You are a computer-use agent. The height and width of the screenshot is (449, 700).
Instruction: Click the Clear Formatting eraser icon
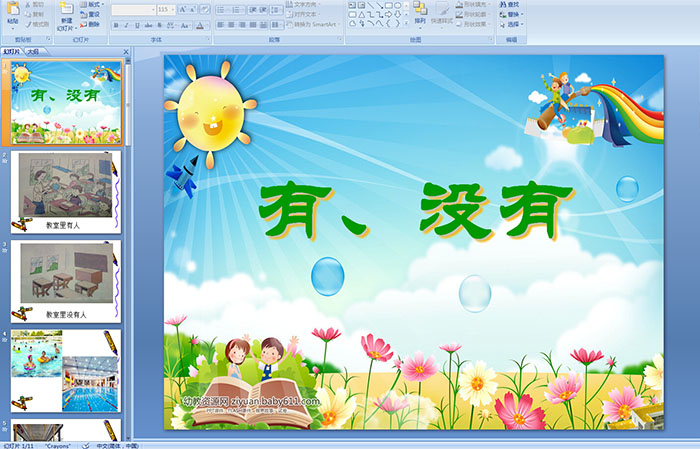pos(205,9)
